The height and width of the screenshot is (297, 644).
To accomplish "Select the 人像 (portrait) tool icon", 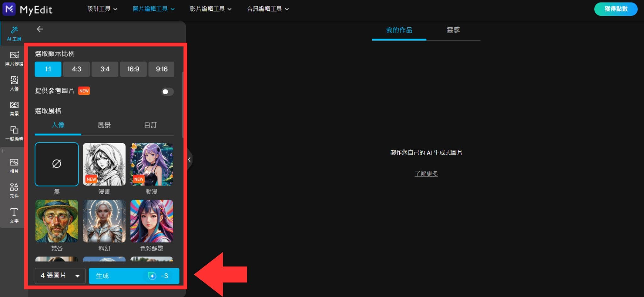I will tap(14, 83).
